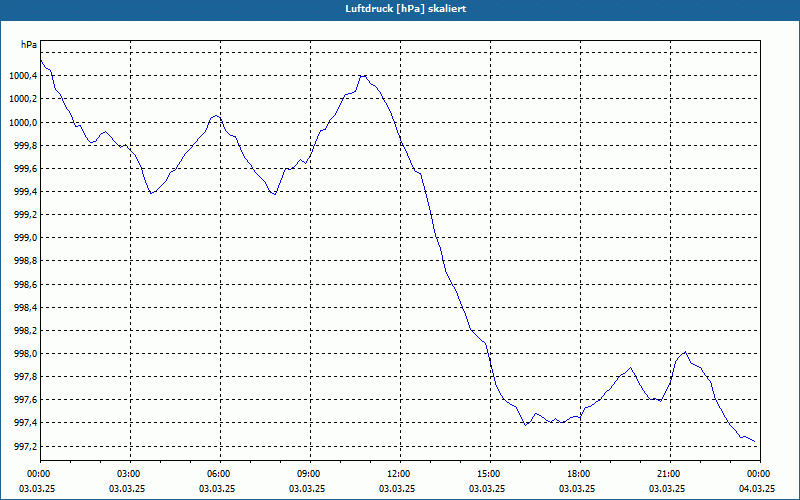Viewport: 800px width, 500px height.
Task: Click the 998,4 y-axis label
Action: tap(26, 308)
